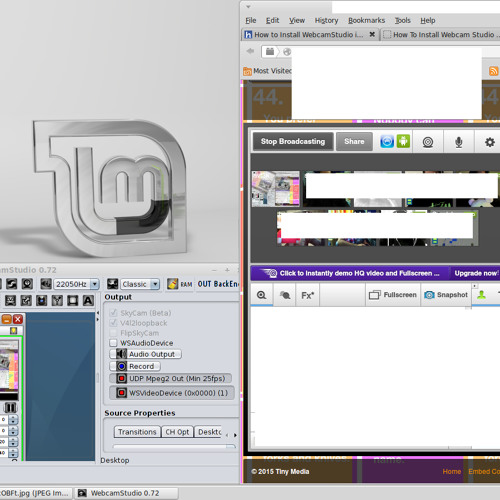The image size is (500, 500).
Task: Pause the desktop stream with pause button
Action: 10,407
